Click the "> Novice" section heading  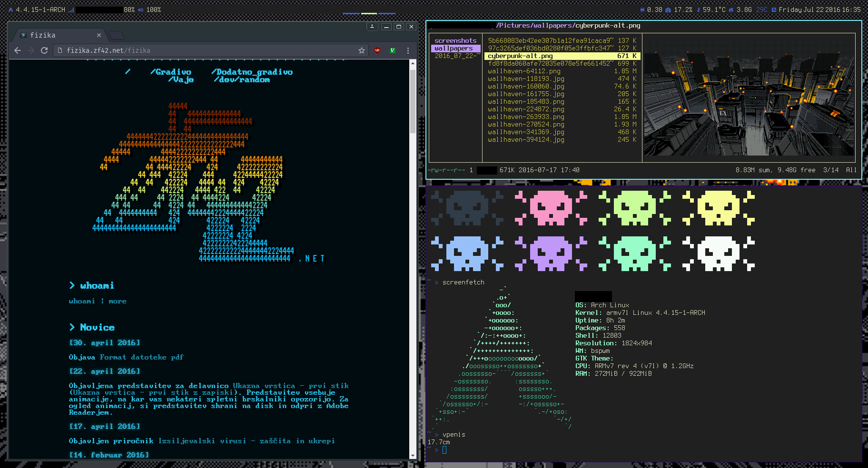[x=92, y=327]
